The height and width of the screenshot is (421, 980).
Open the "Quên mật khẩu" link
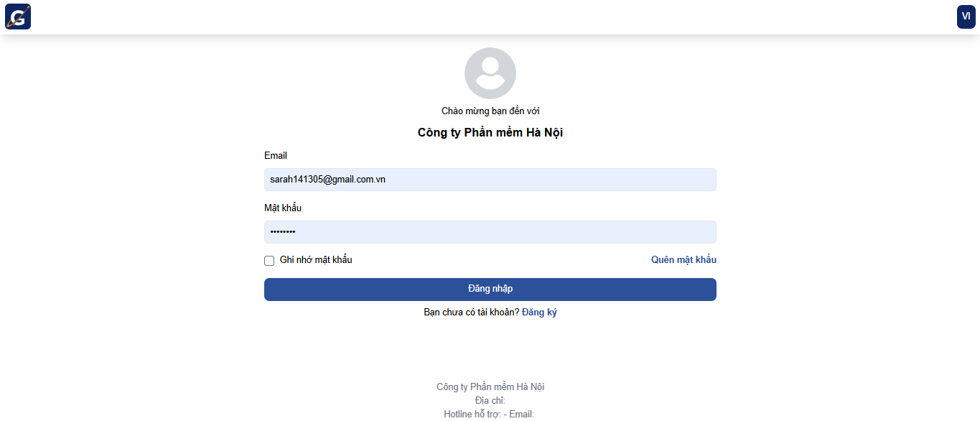coord(683,260)
